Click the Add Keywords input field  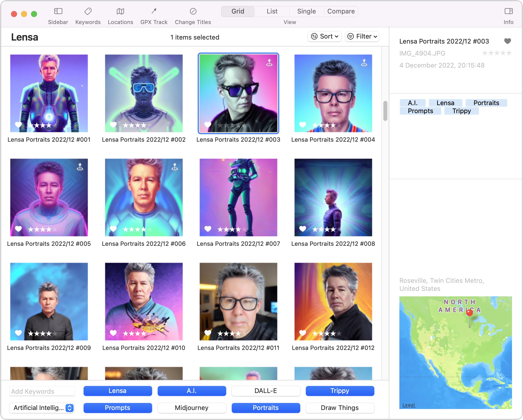[x=42, y=391]
